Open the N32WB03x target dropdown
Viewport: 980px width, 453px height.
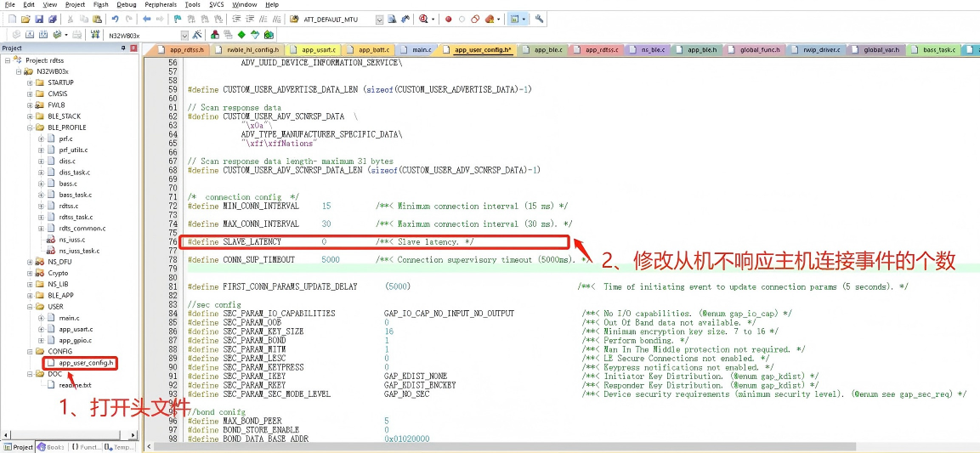(x=184, y=35)
